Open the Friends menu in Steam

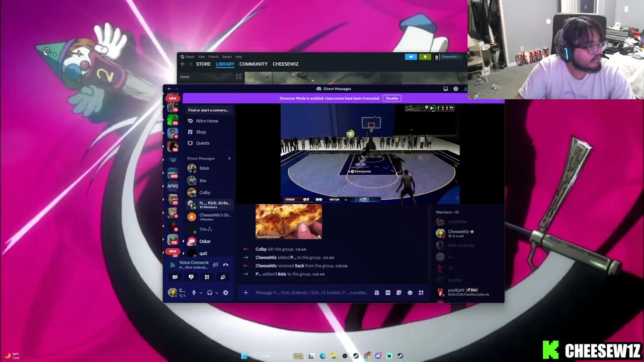pos(213,57)
